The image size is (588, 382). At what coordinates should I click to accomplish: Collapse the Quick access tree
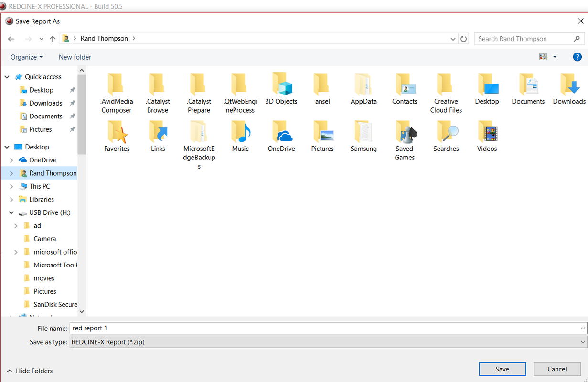tap(7, 77)
